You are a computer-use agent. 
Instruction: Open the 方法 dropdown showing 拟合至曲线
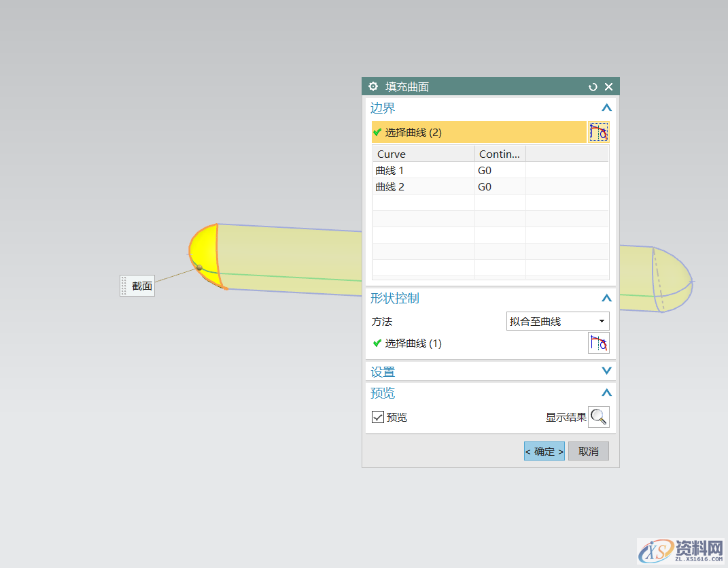557,321
